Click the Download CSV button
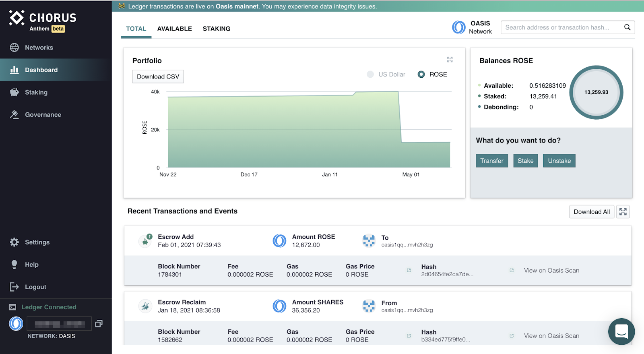 [158, 77]
